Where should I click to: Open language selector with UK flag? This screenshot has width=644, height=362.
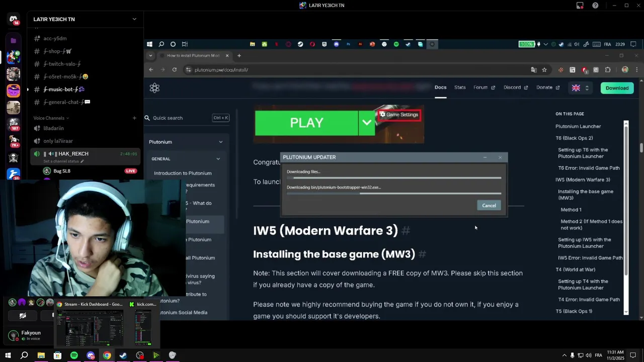(x=580, y=88)
